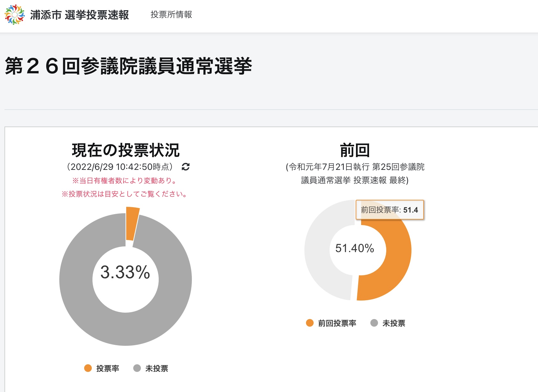Click the small orange slice of current turnout

[x=132, y=223]
